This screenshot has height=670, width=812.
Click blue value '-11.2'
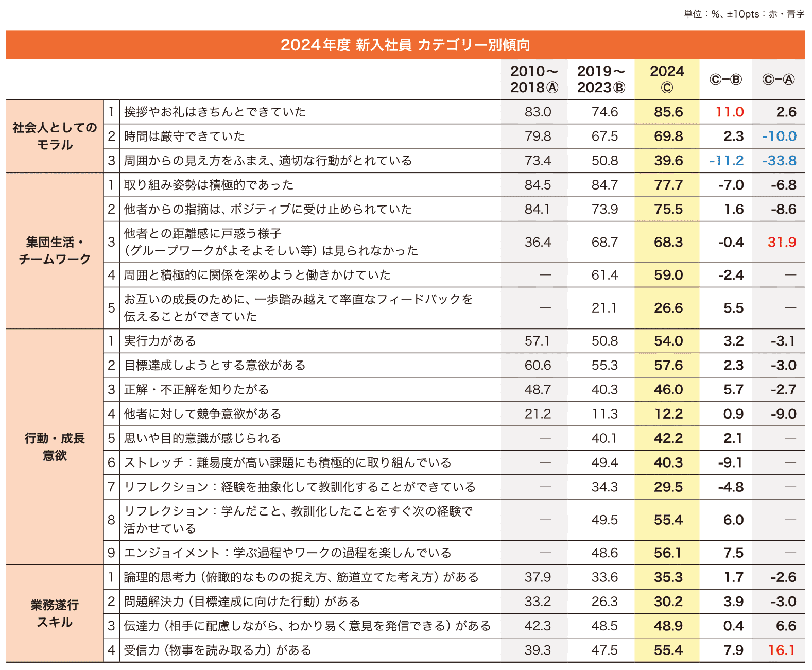coord(727,160)
